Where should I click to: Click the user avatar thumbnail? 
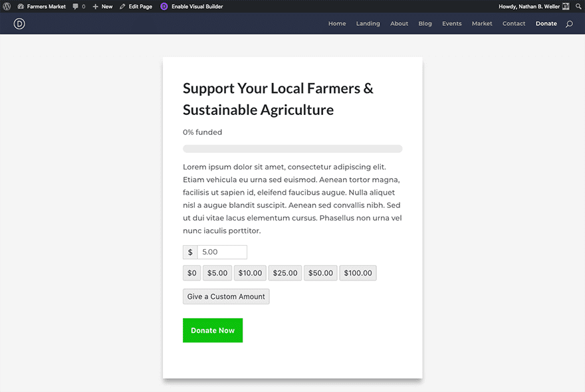point(566,7)
